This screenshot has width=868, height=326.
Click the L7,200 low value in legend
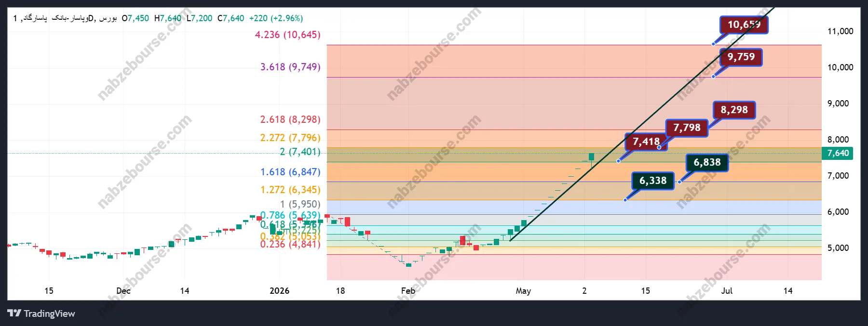[200, 18]
